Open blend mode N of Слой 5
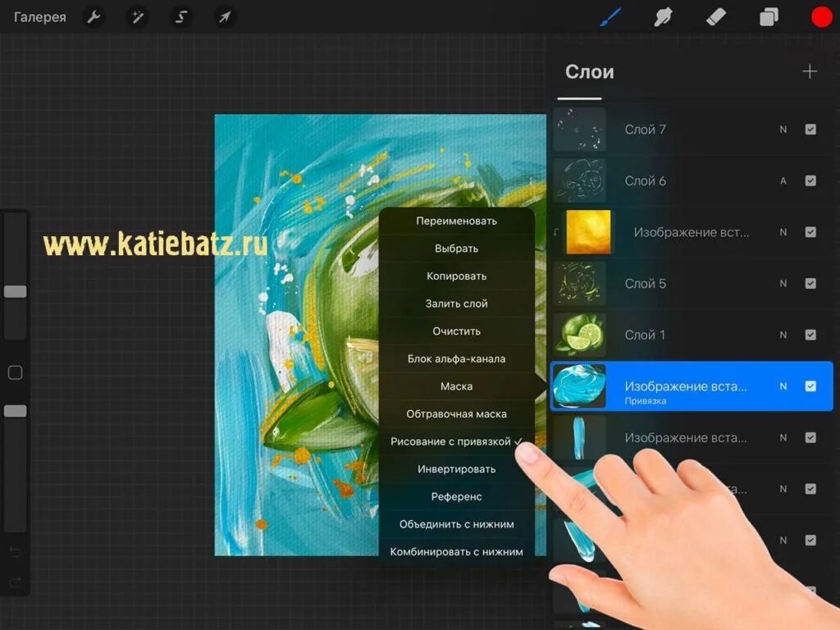Viewport: 840px width, 630px height. point(783,283)
